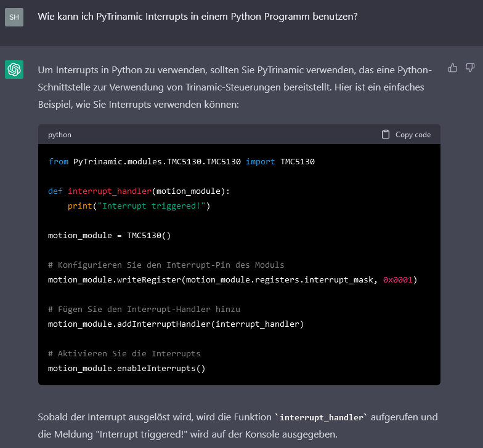Viewport: 483px width, 448px height.
Task: Click the clipboard icon in code header
Action: tap(386, 134)
